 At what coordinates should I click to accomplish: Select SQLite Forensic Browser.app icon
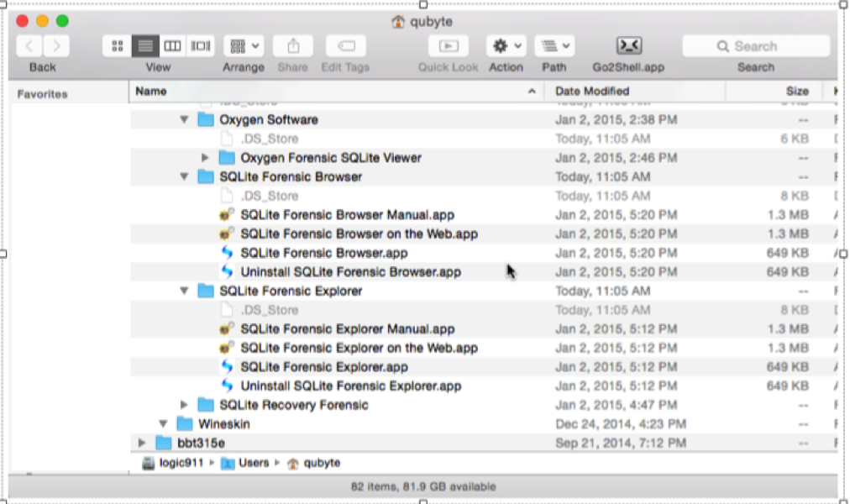pyautogui.click(x=227, y=253)
